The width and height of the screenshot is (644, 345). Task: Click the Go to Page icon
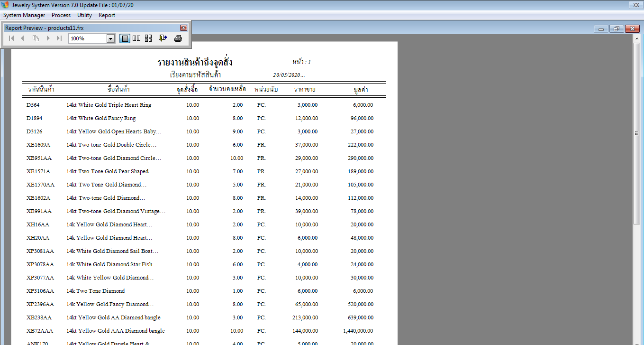pos(36,38)
